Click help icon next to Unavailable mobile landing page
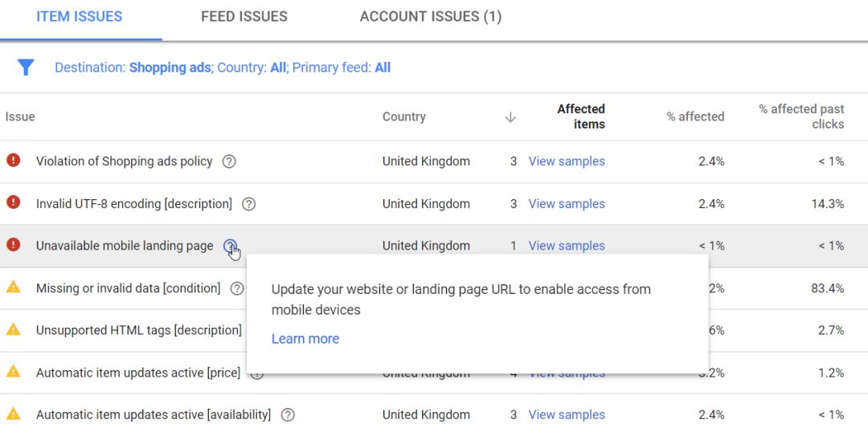The height and width of the screenshot is (432, 868). coord(231,246)
